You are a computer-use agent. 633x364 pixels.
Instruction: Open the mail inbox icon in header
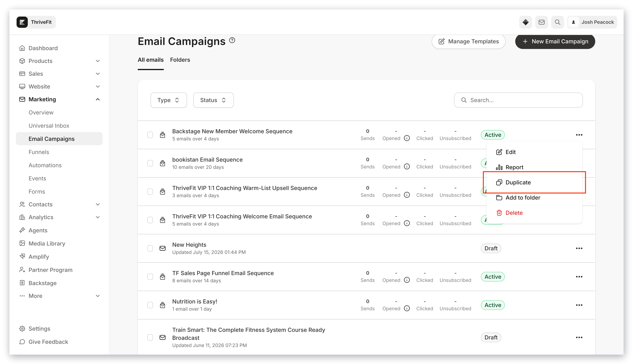[x=541, y=22]
